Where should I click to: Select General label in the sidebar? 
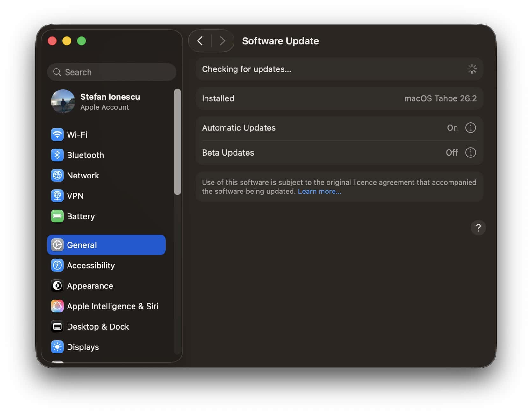tap(82, 245)
